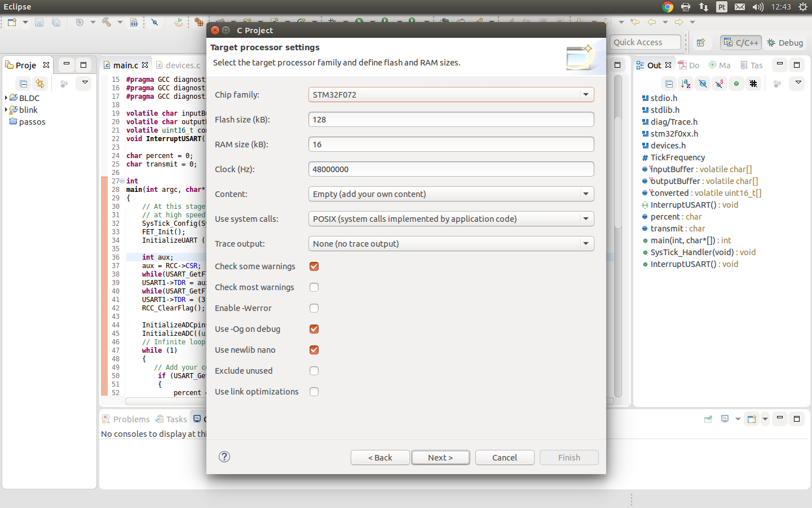The width and height of the screenshot is (812, 508).
Task: Open the Trace output dropdown
Action: (x=451, y=244)
